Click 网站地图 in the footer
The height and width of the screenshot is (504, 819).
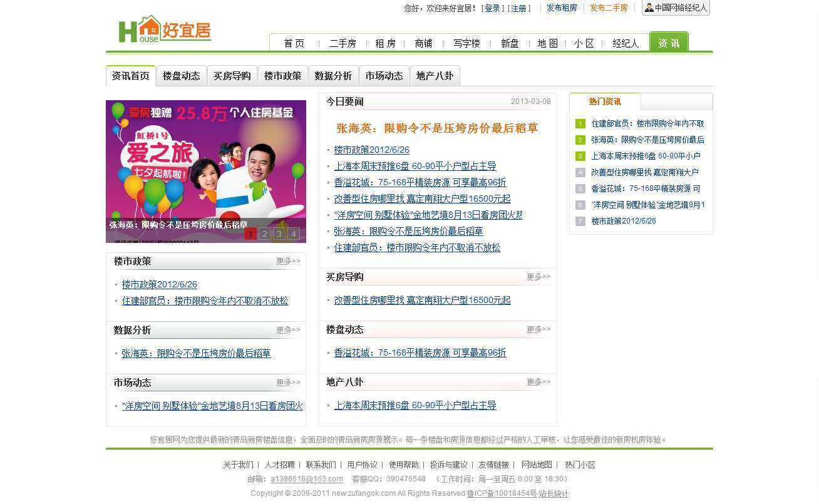coord(537,465)
